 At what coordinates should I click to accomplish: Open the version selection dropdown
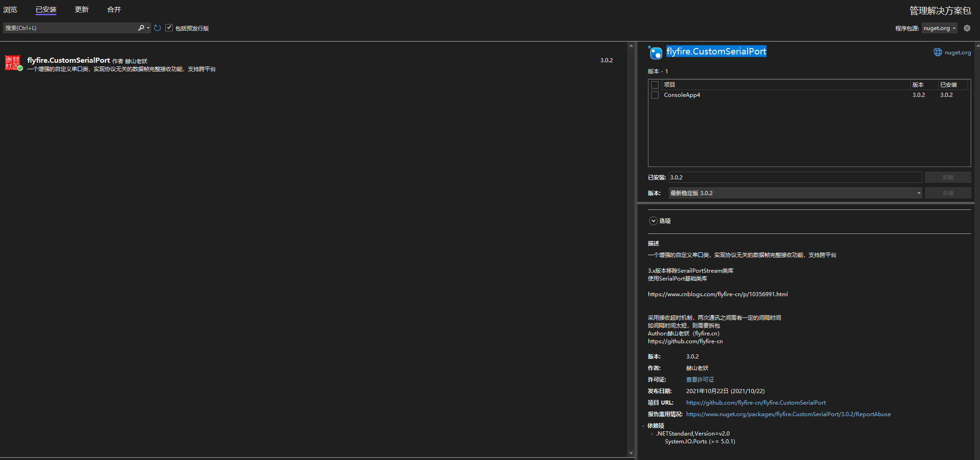[x=795, y=193]
